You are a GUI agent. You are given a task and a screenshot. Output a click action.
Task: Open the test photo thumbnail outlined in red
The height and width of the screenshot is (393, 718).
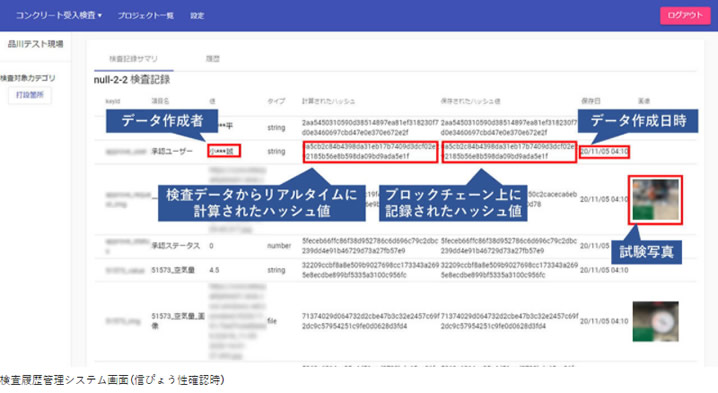(x=655, y=200)
